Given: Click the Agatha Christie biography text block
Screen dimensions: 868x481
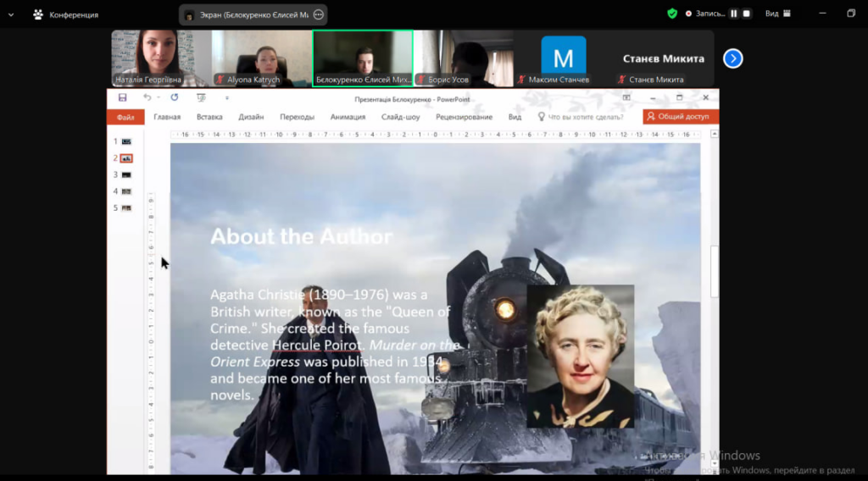Looking at the screenshot, I should point(334,345).
